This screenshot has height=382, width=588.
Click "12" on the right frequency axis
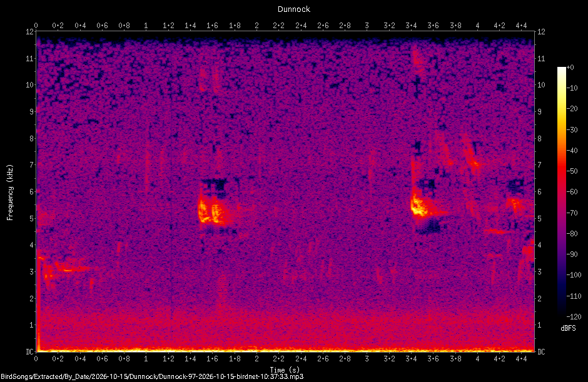(x=541, y=31)
